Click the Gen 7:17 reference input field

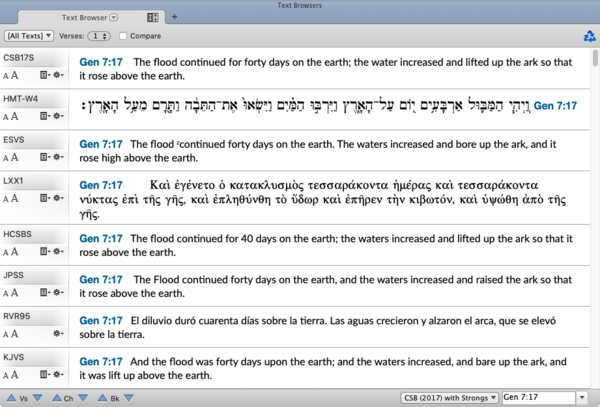[539, 398]
